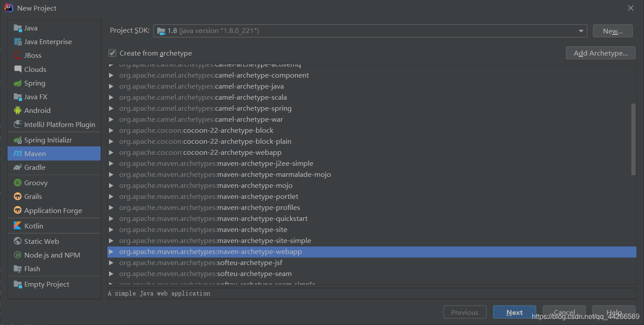The height and width of the screenshot is (325, 644).
Task: Click the Spring Initializr icon
Action: 18,140
